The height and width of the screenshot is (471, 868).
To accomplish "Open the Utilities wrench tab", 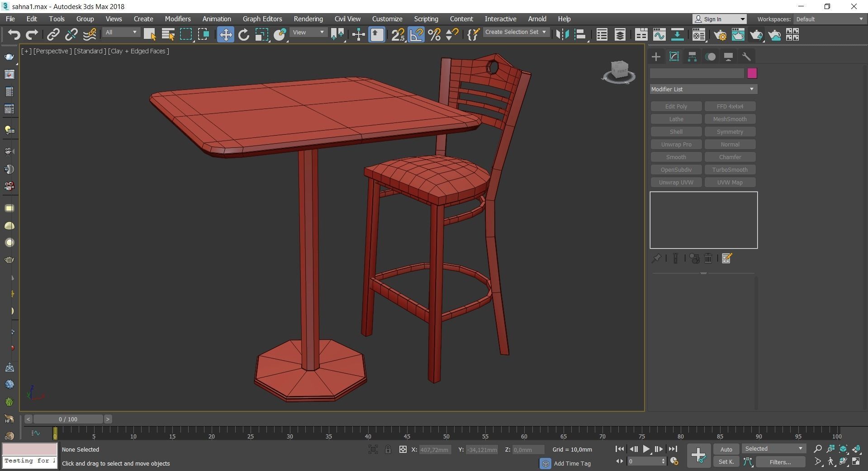I will [746, 57].
